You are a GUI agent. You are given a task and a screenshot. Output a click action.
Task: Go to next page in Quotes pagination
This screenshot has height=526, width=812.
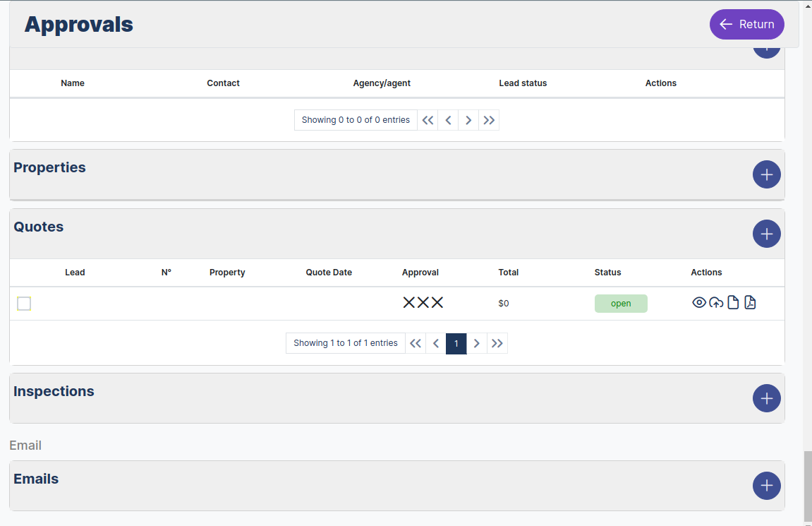[x=477, y=343]
